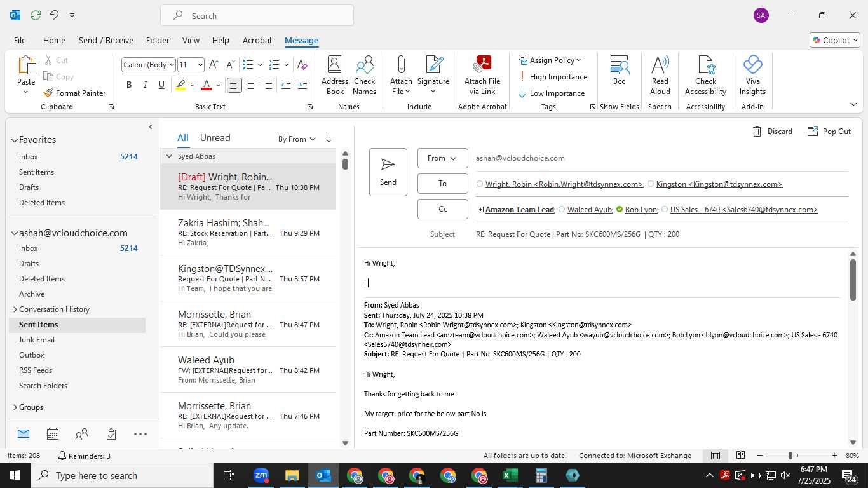Expand the Groups section
The width and height of the screenshot is (868, 488).
(x=15, y=407)
